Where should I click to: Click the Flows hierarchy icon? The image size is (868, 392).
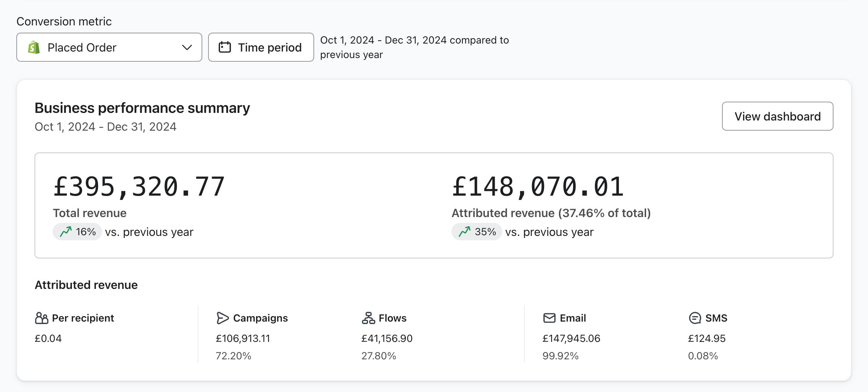[368, 318]
